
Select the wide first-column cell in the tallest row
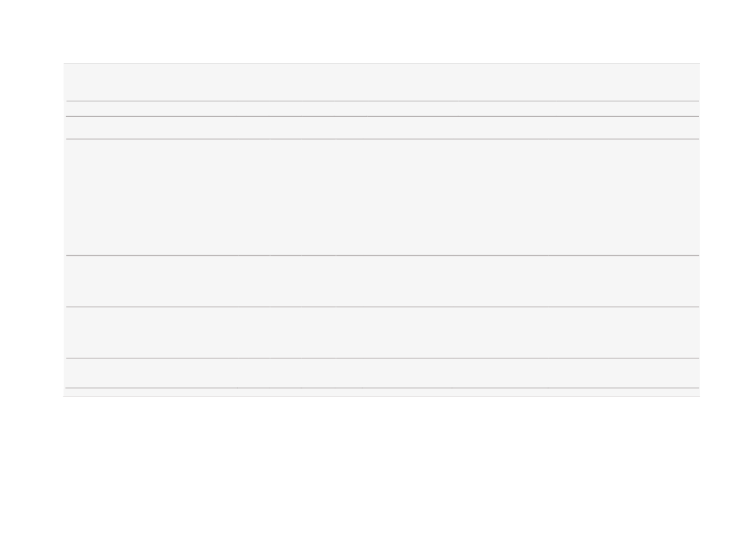[152, 197]
